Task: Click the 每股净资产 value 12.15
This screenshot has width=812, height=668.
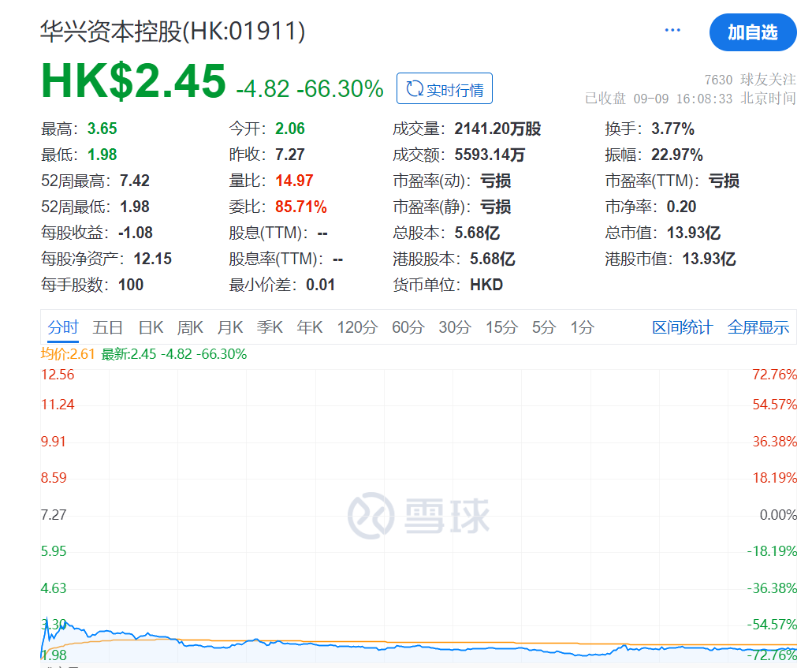Action: (x=153, y=259)
